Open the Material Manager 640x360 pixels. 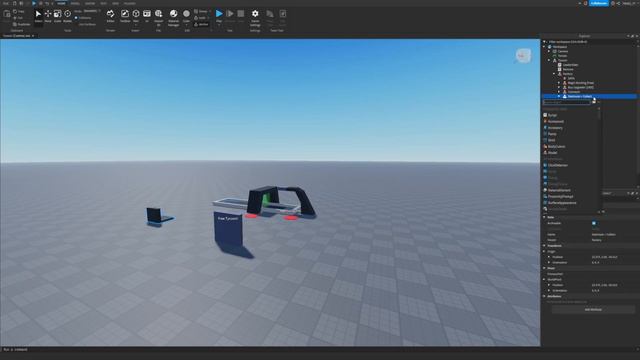(173, 17)
